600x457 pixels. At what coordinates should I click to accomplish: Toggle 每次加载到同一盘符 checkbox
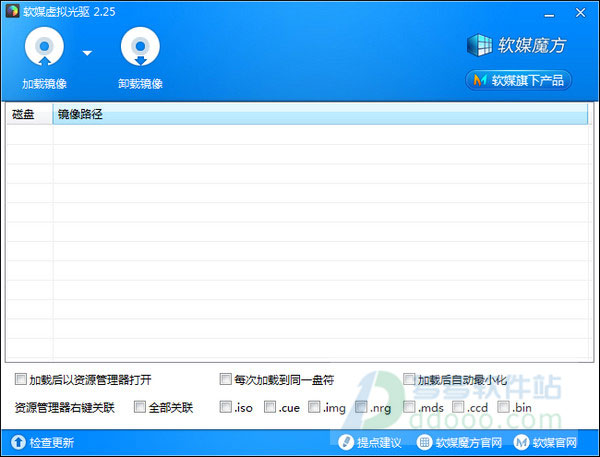pos(225,379)
